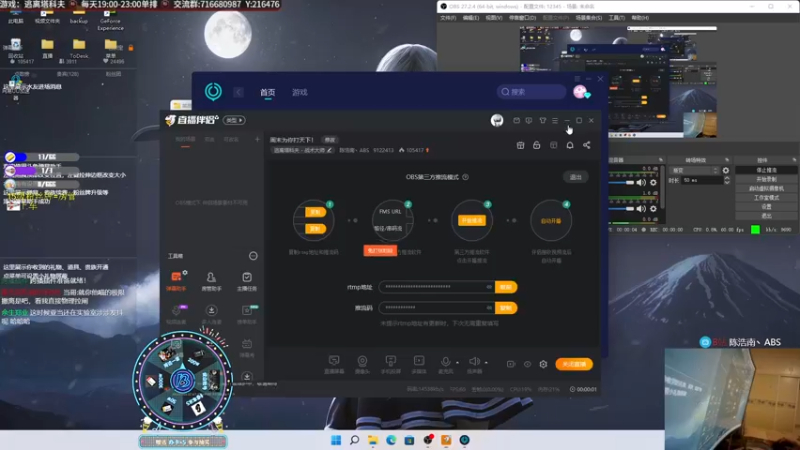This screenshot has width=800, height=450.
Task: Open the Edit menu in OBS
Action: pyautogui.click(x=470, y=18)
